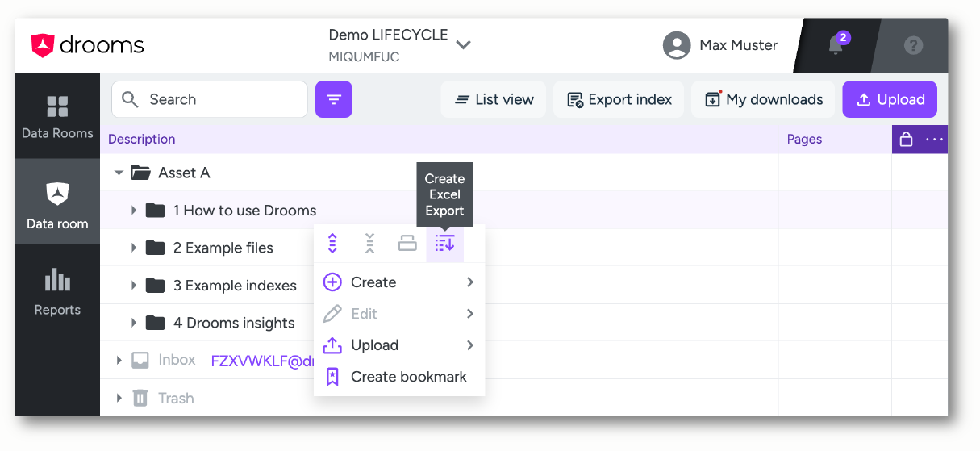Open the Reports sidebar section
This screenshot has height=451, width=980.
pos(57,290)
